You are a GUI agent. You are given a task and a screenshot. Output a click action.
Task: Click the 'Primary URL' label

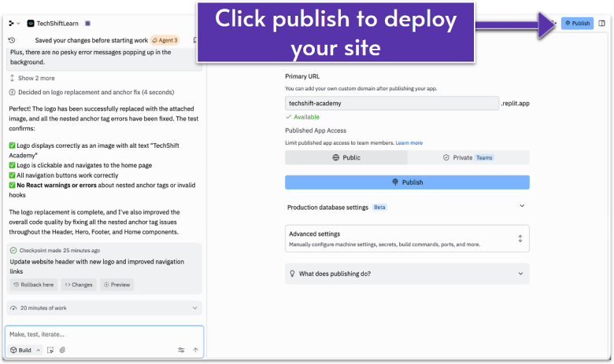tap(302, 76)
